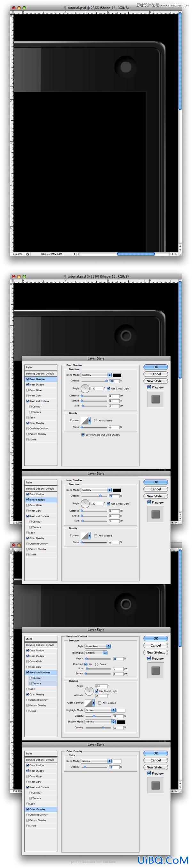Click the Depth slider in Bevel and Emboss
This screenshot has width=192, height=868.
98,658
